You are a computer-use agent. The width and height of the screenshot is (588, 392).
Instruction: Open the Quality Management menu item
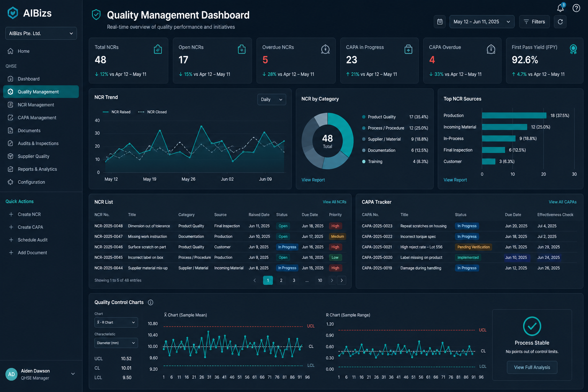[41, 92]
